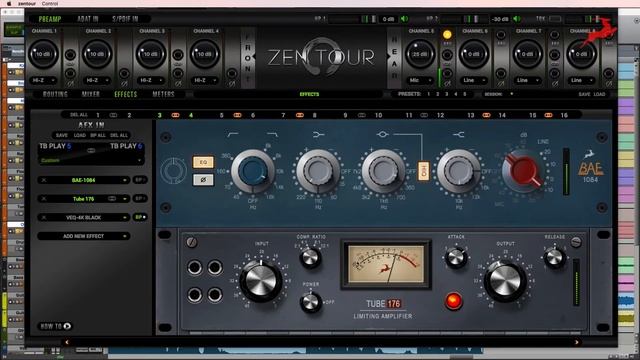Viewport: 640px width, 360px height.
Task: Open the ADD NEW EFFECT dropdown
Action: [84, 236]
